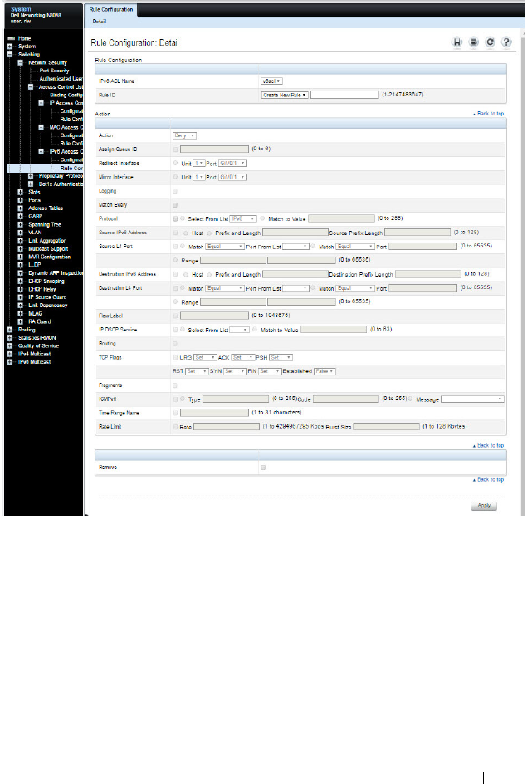Open Address Tables tree item
The image size is (532, 784).
click(x=46, y=208)
